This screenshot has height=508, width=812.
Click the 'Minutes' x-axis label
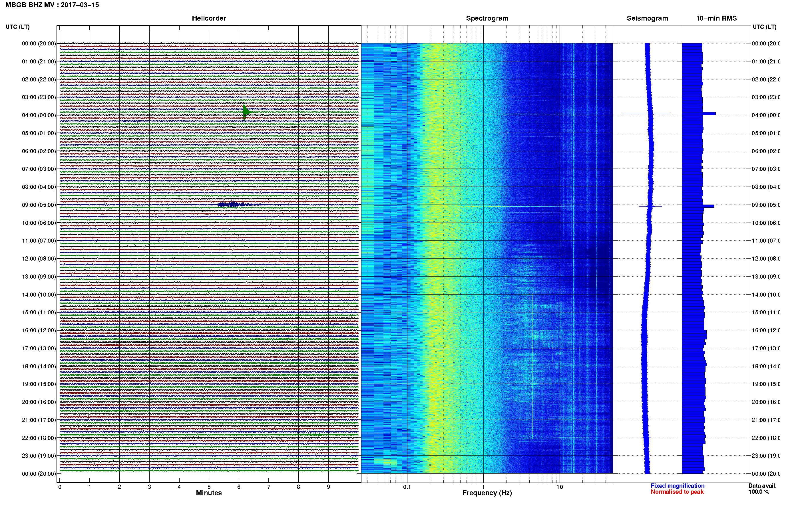(x=209, y=493)
